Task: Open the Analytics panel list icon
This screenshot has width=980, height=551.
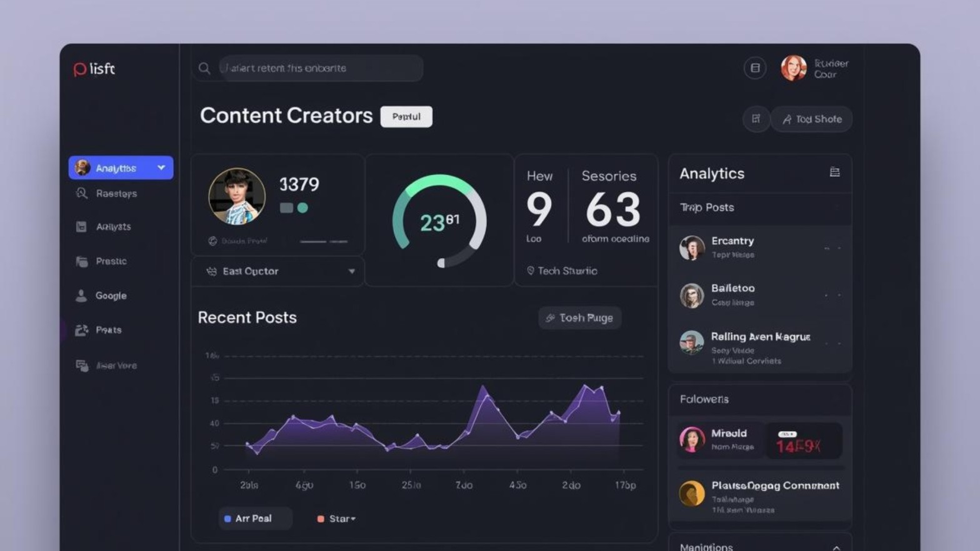Action: 834,172
